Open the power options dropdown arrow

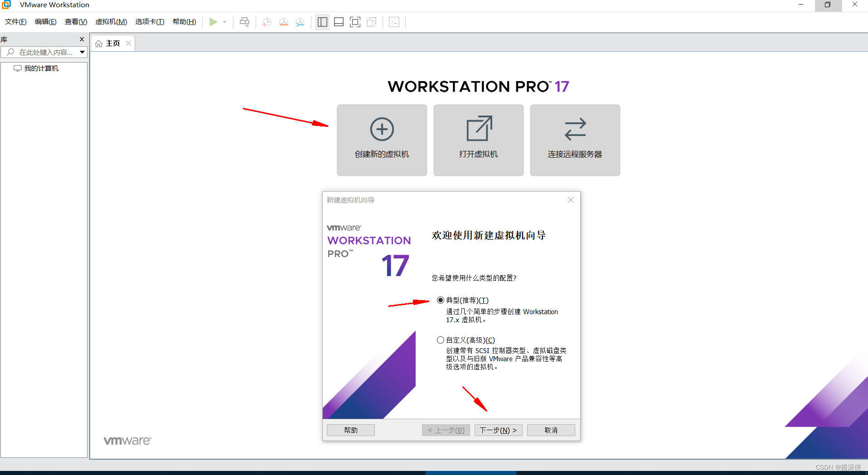pyautogui.click(x=225, y=22)
